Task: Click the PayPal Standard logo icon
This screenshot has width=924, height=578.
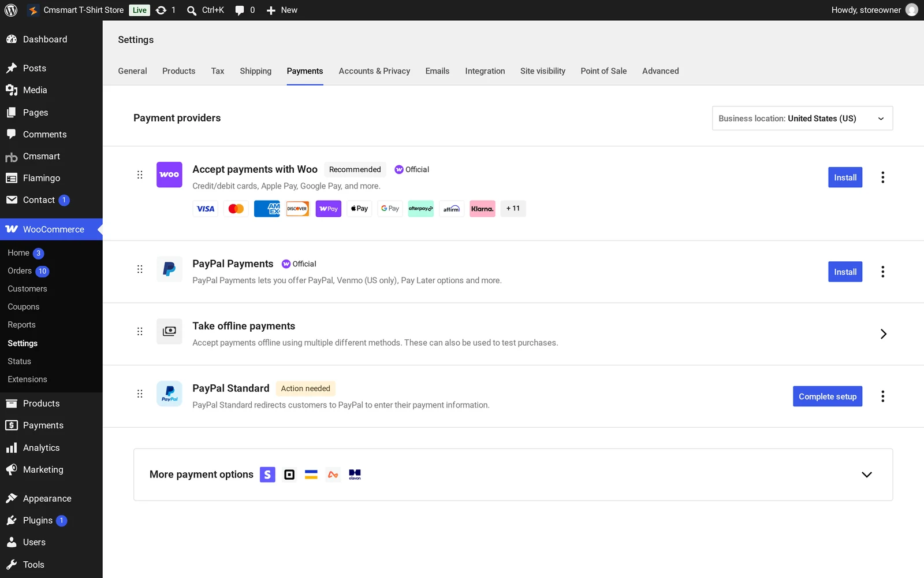Action: click(x=169, y=394)
